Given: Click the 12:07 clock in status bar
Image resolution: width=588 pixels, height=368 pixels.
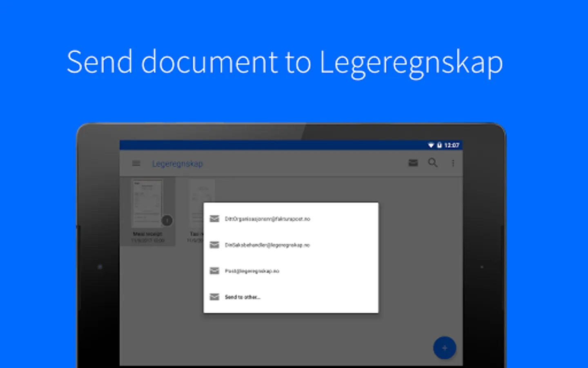Looking at the screenshot, I should 452,145.
